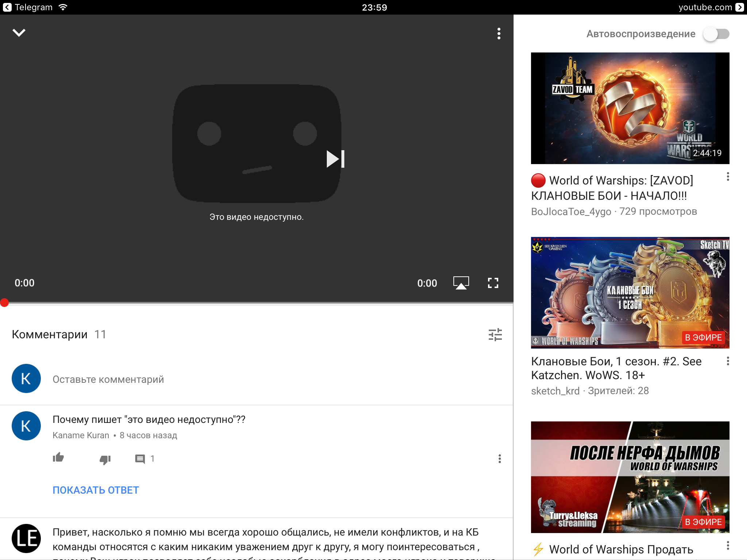Click ПОКАЗАТЬ ОТВЕТ link

click(96, 490)
